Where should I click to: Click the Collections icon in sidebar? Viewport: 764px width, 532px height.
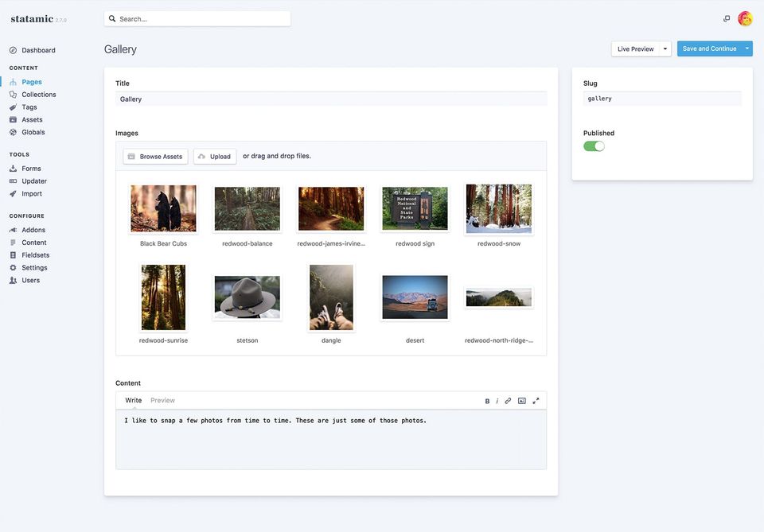[x=14, y=95]
